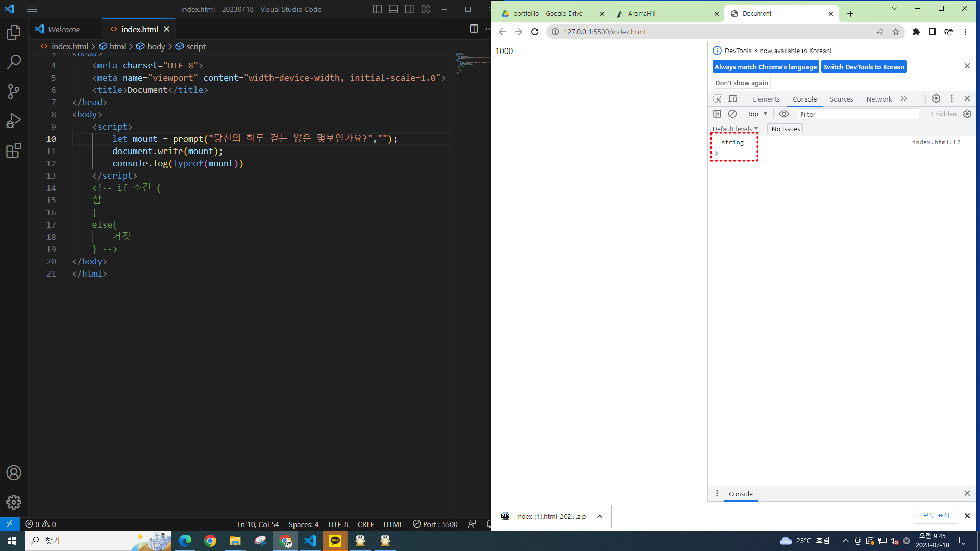
Task: Switch to the Sources tab
Action: [x=841, y=99]
